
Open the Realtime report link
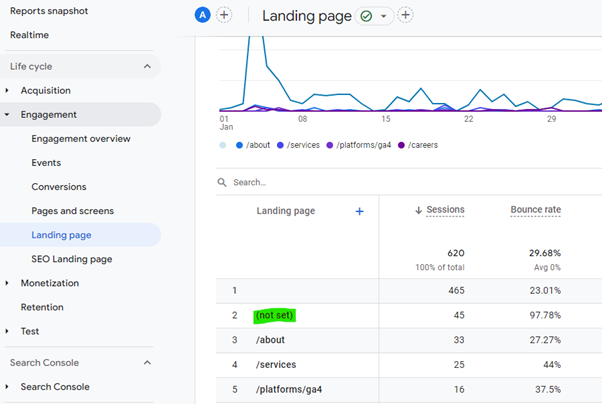pos(29,35)
